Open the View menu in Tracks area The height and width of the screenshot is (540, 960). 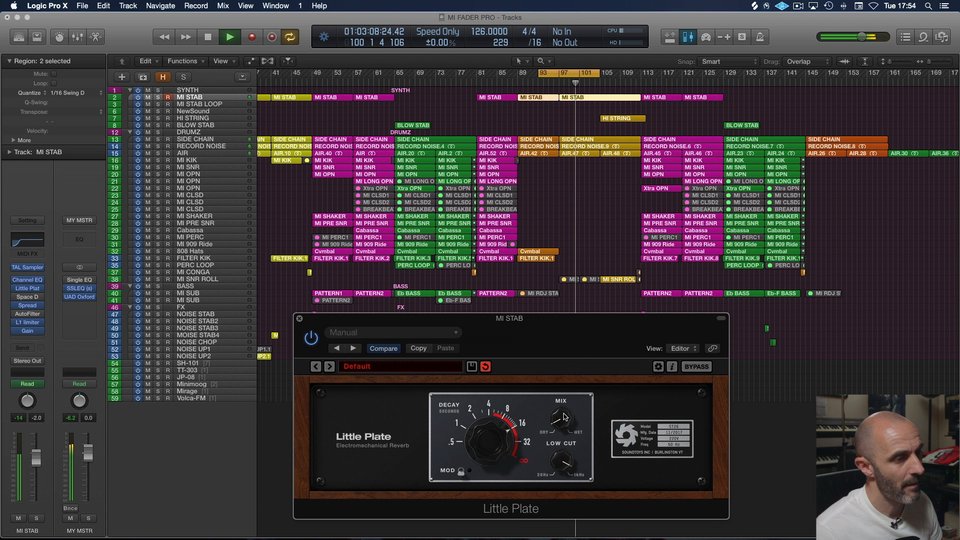click(224, 61)
